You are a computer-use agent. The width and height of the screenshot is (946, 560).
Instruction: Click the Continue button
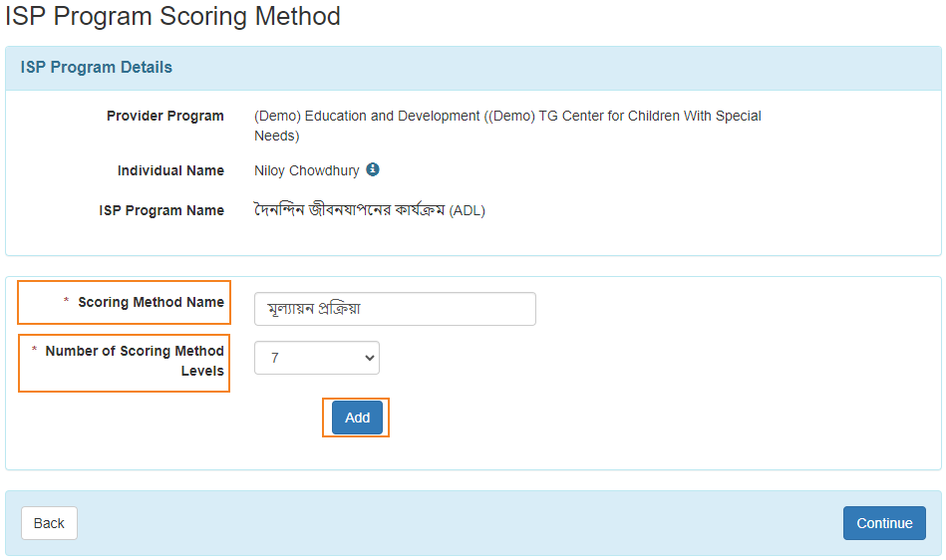[x=884, y=522]
